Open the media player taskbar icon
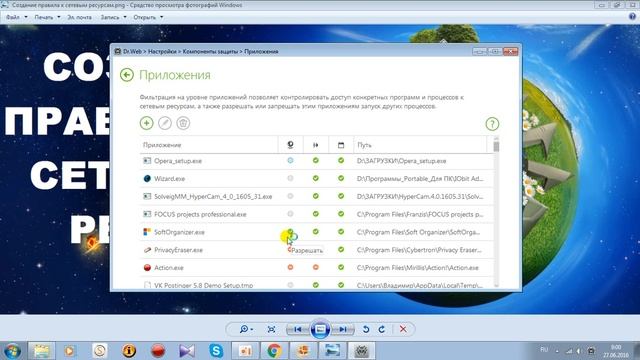Viewport: 640px width, 360px height. point(70,351)
